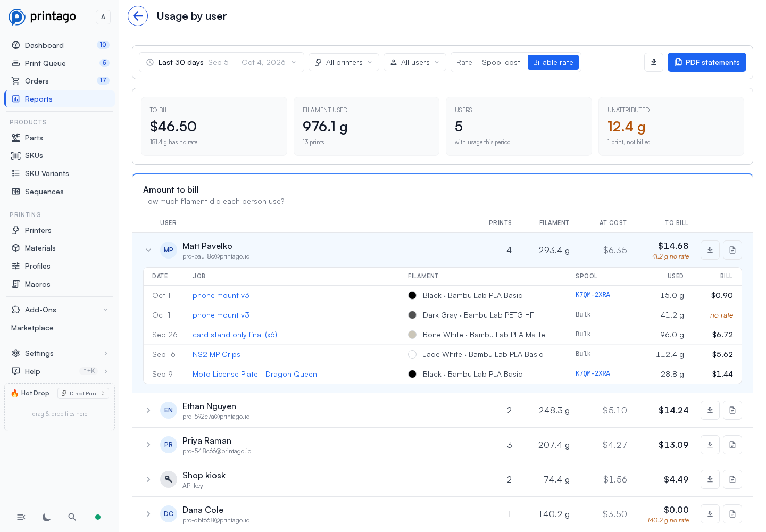Select the Spool cost view option
The width and height of the screenshot is (766, 532).
[x=501, y=62]
